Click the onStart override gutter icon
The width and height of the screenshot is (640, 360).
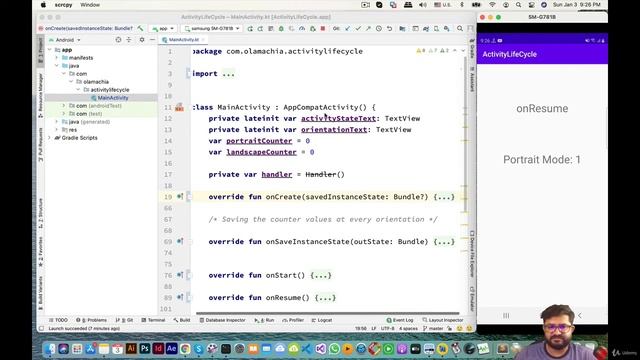coord(180,275)
